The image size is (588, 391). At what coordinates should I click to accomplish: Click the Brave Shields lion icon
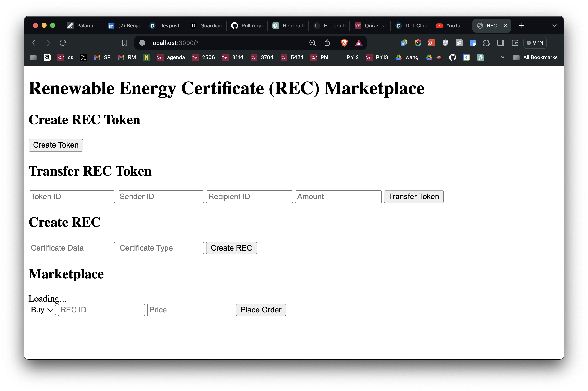point(344,43)
